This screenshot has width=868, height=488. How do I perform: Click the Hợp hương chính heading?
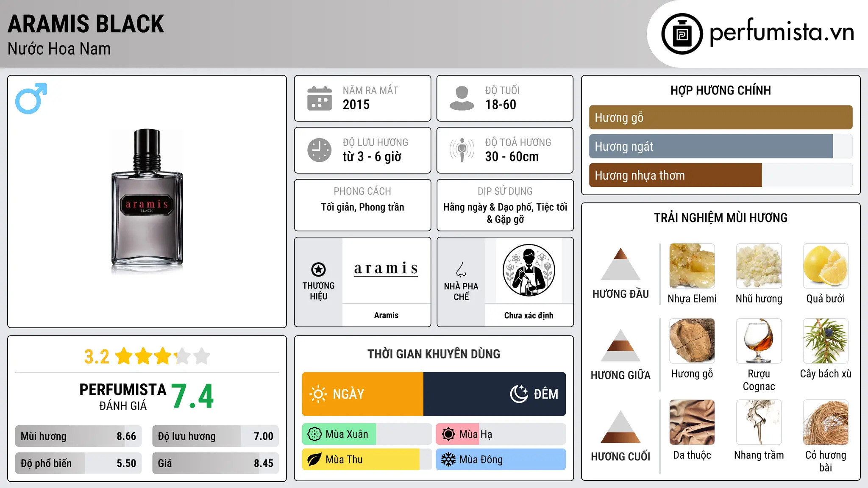click(x=721, y=90)
